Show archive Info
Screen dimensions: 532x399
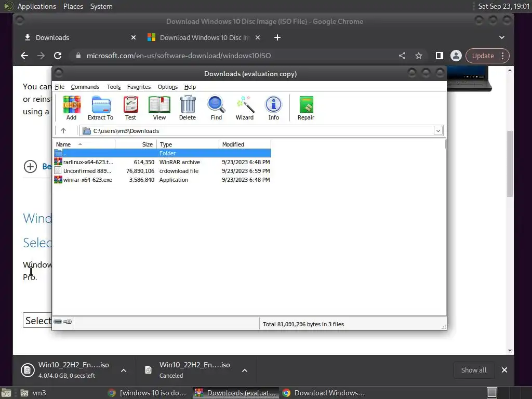point(273,108)
